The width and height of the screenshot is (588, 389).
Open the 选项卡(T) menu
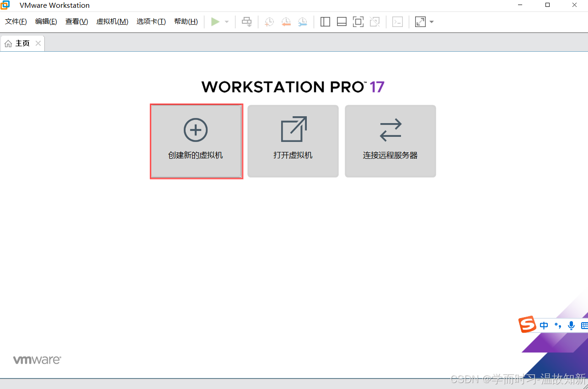[151, 22]
